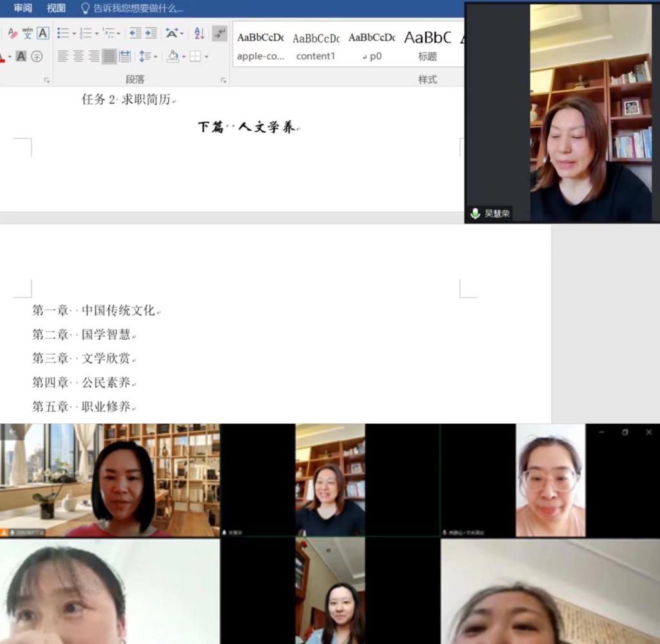Screen dimensions: 660x644
Task: Expand the shading color dropdown arrow
Action: pyautogui.click(x=184, y=56)
